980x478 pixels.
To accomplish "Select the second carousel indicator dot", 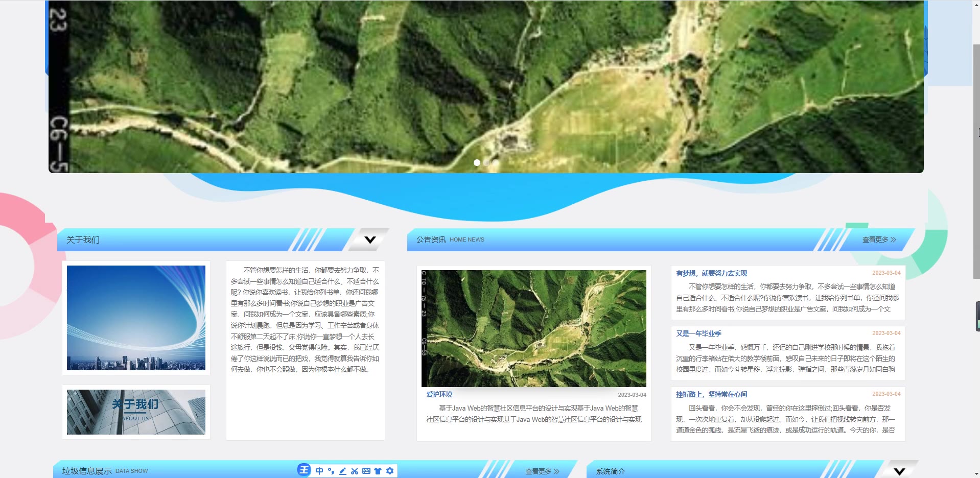I will [486, 162].
